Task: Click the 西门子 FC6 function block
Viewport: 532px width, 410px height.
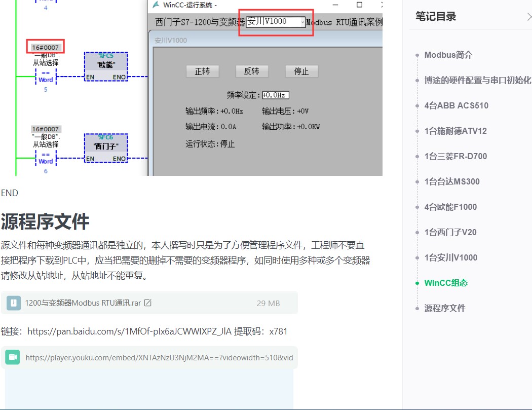Action: [106, 148]
